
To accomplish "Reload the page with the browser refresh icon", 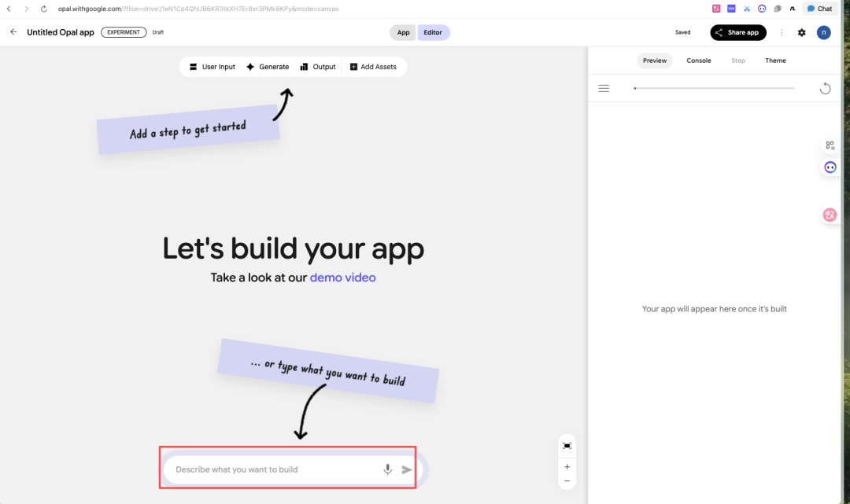I will click(x=44, y=9).
